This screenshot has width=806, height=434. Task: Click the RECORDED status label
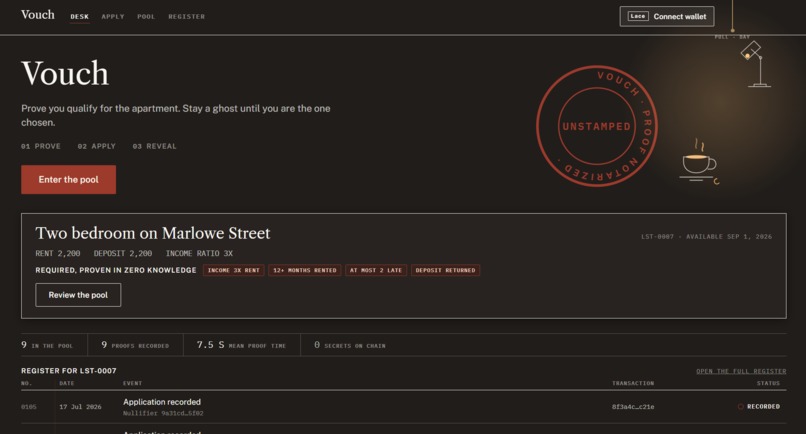click(x=763, y=407)
